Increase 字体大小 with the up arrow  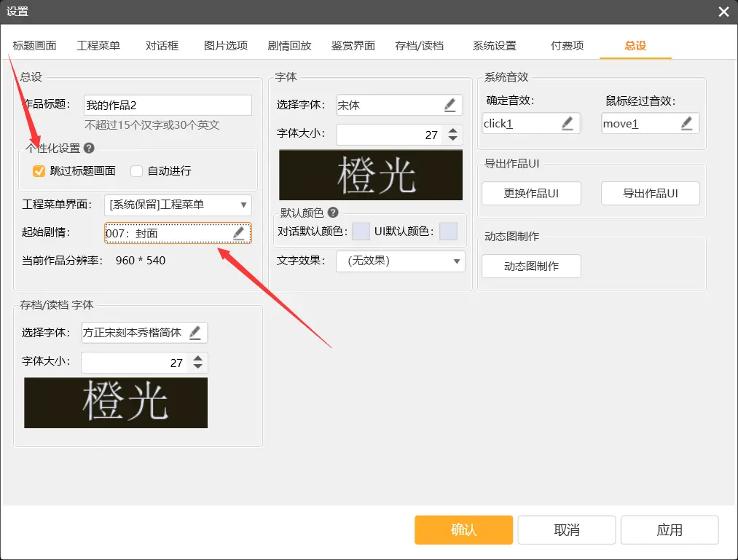[x=452, y=130]
